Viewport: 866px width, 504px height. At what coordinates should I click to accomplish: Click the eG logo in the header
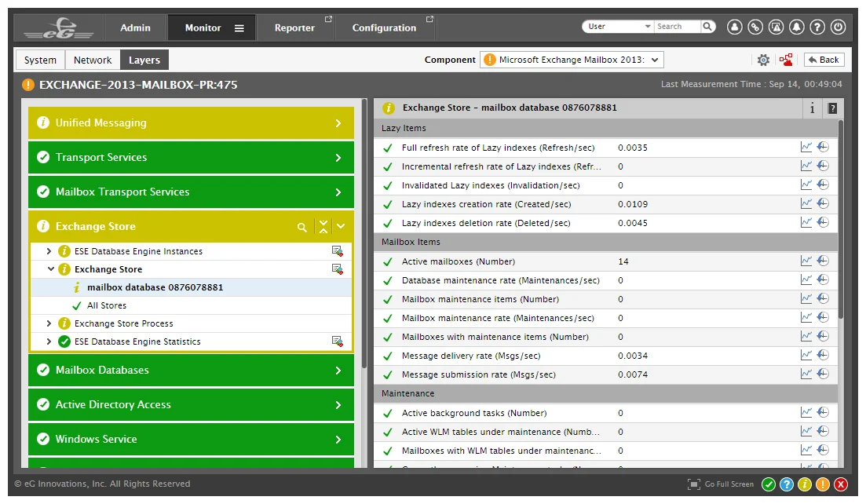click(59, 27)
